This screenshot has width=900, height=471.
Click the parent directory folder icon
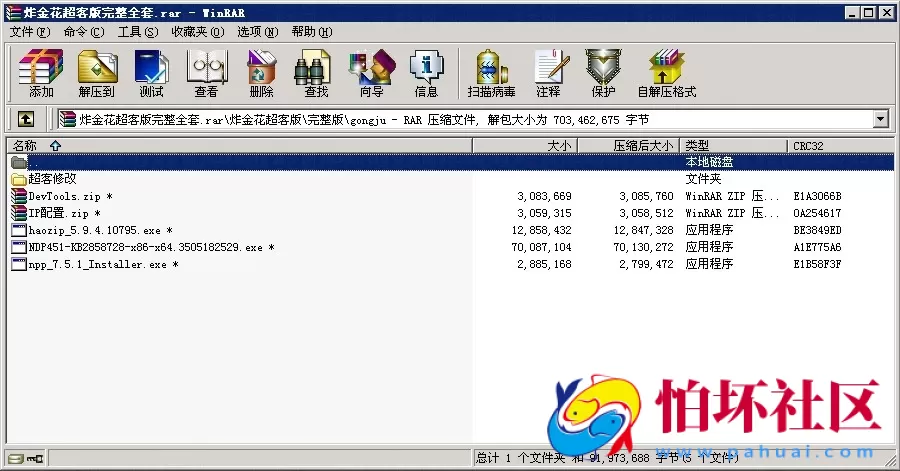(19, 162)
